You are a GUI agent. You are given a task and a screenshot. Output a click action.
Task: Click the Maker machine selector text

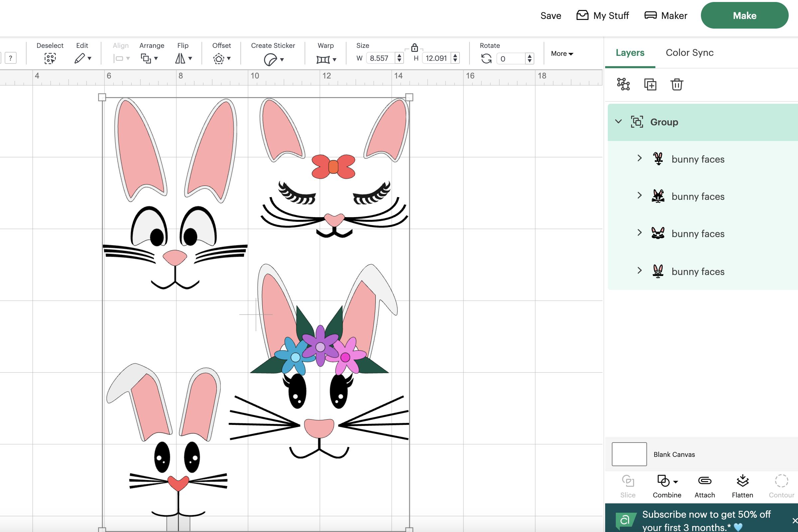674,16
